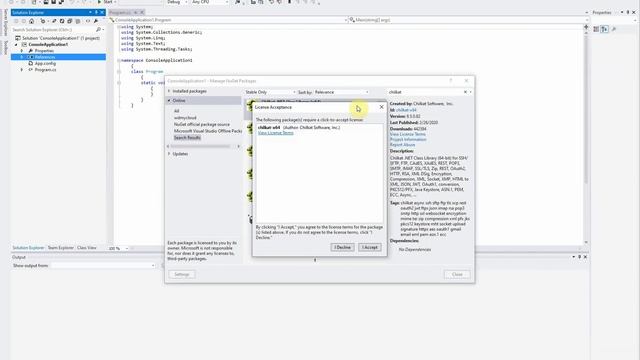This screenshot has width=640, height=360.
Task: Select Alphabetical sort in Properties panel
Action: (x=604, y=29)
